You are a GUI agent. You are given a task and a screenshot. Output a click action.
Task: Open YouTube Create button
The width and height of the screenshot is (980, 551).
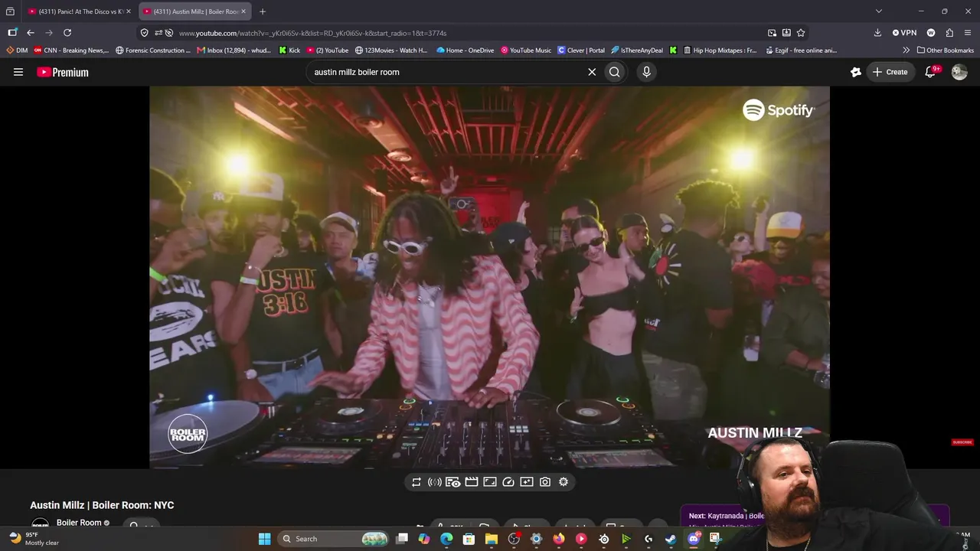(890, 72)
